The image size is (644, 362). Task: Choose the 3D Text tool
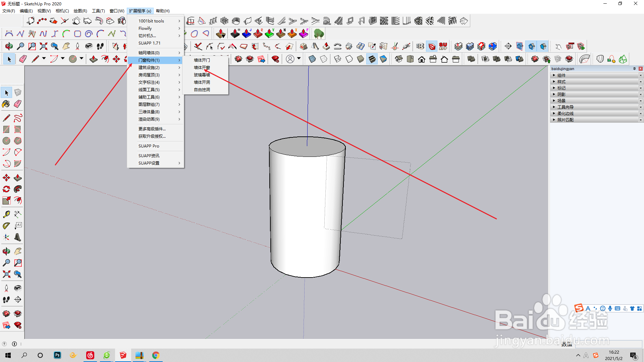click(18, 237)
